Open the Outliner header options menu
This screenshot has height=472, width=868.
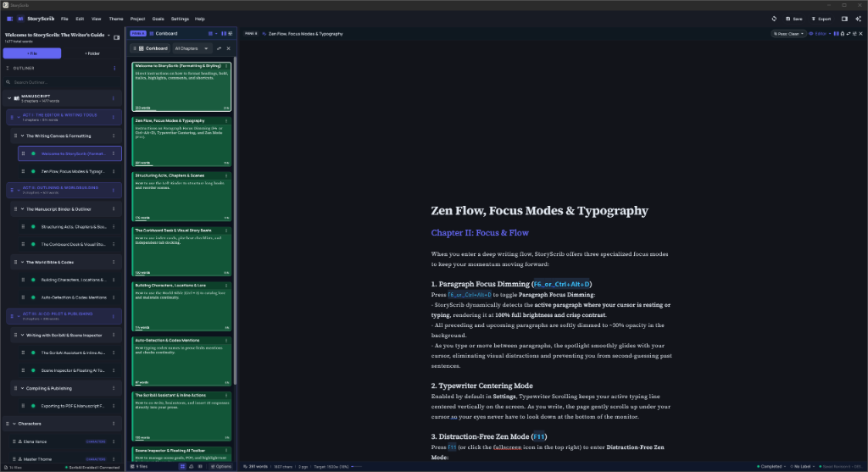(114, 68)
